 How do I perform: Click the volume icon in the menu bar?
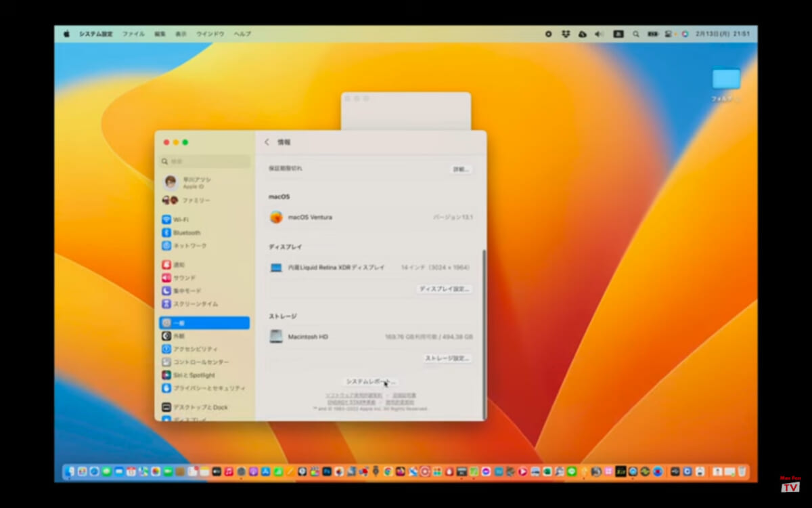pos(599,34)
